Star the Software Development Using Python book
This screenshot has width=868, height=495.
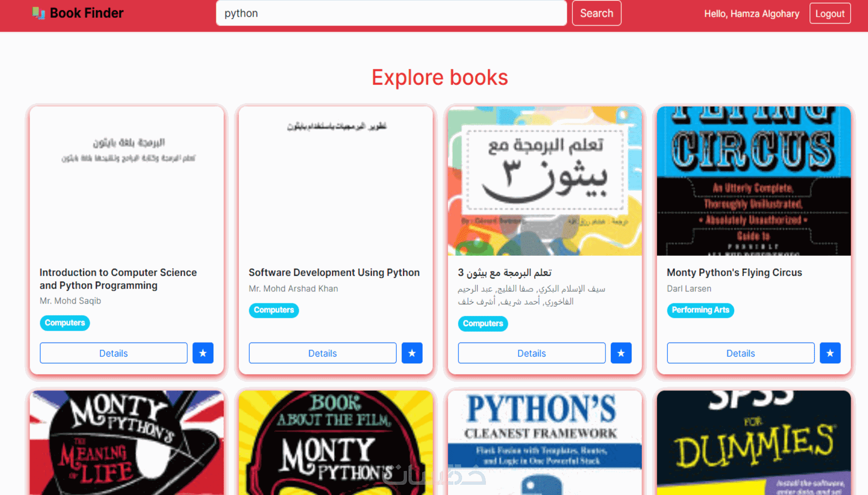[412, 353]
